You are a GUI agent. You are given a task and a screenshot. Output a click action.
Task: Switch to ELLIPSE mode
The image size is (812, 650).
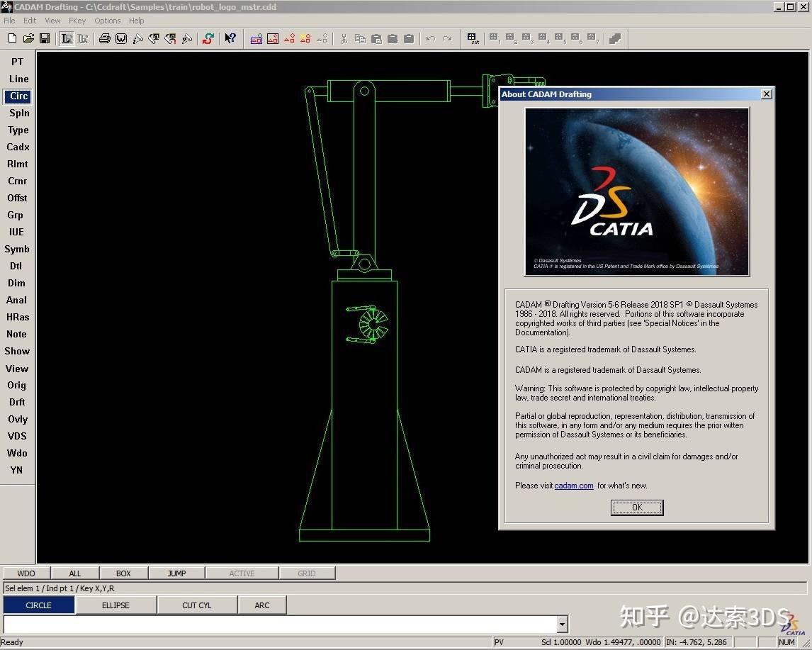click(x=115, y=605)
